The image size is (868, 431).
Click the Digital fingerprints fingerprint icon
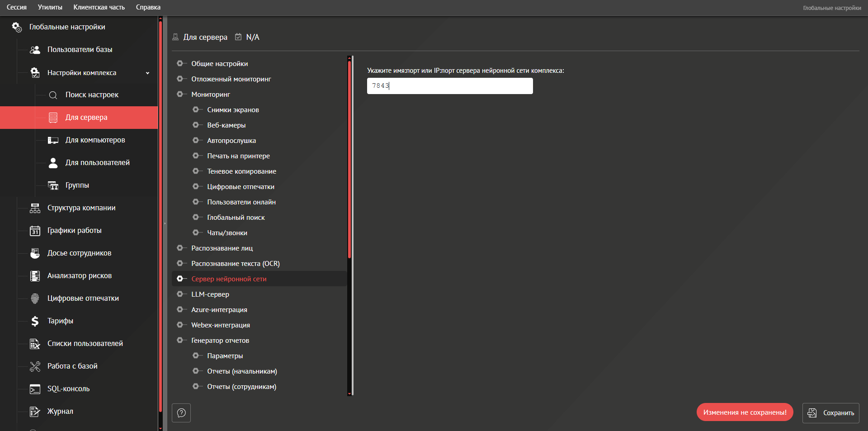tap(35, 298)
